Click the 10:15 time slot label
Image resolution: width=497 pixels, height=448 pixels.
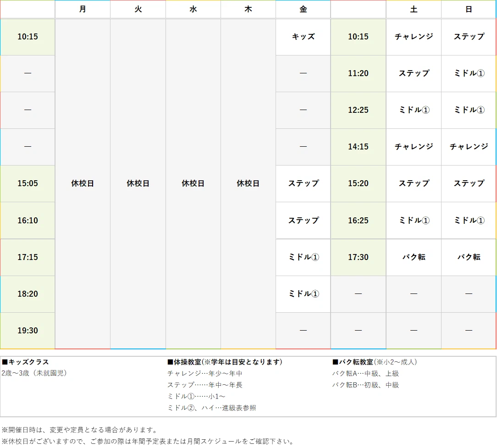pyautogui.click(x=28, y=37)
